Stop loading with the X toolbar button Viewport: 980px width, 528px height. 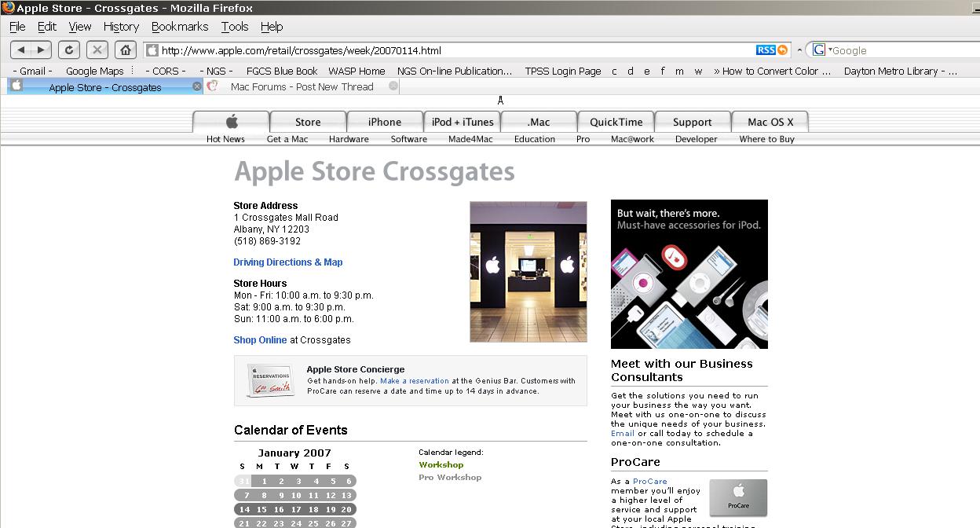coord(97,49)
